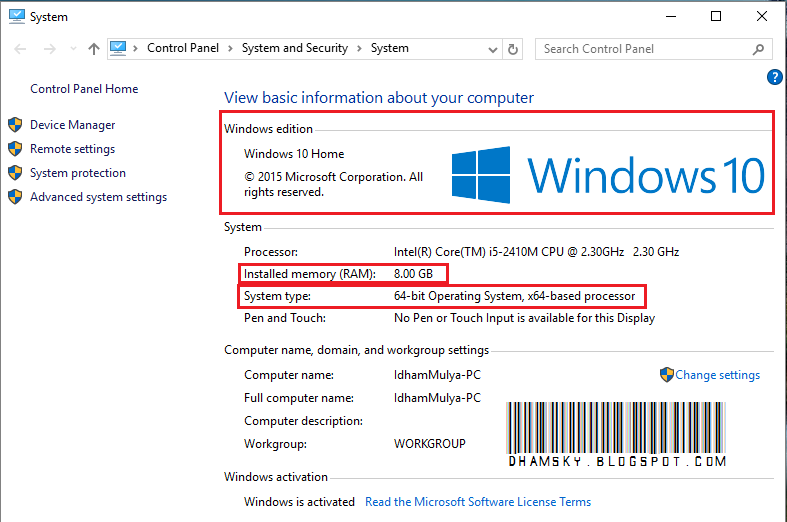Click the computer icon in the address bar
Image resolution: width=787 pixels, height=522 pixels.
pyautogui.click(x=118, y=47)
